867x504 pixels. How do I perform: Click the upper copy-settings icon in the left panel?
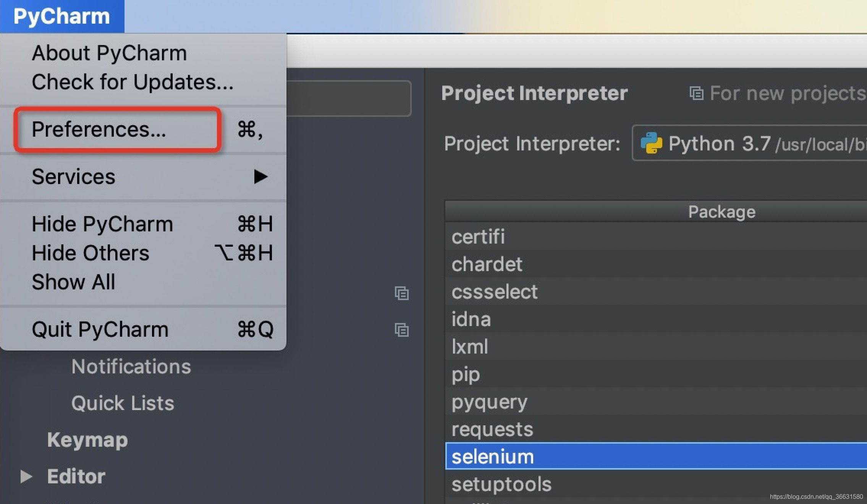click(401, 294)
